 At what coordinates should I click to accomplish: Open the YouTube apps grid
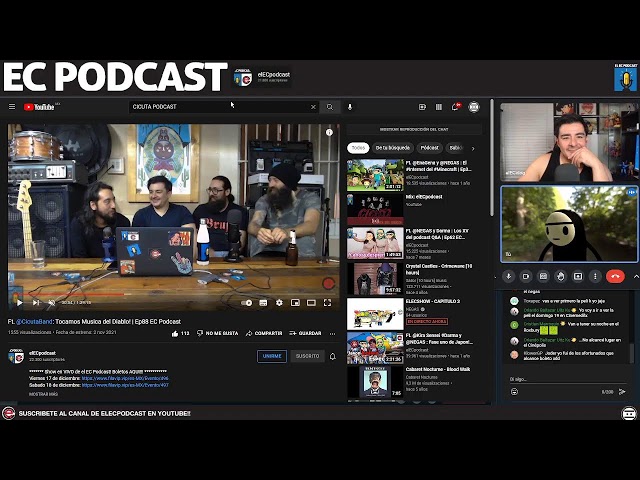[x=439, y=107]
